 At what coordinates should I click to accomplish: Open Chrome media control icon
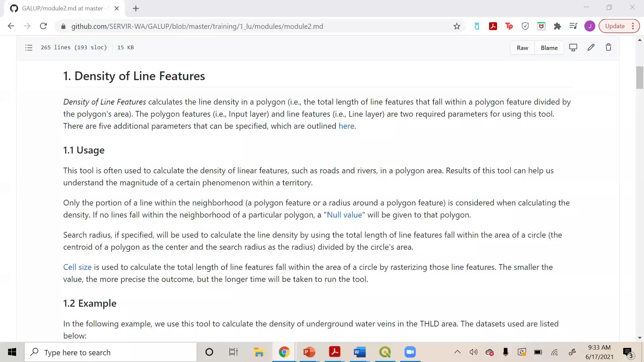[573, 26]
